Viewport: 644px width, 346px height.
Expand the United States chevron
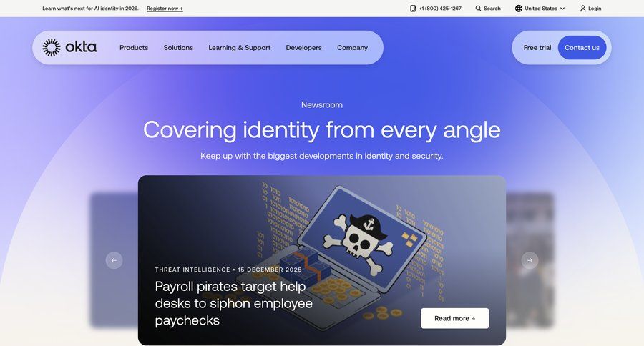pos(562,8)
